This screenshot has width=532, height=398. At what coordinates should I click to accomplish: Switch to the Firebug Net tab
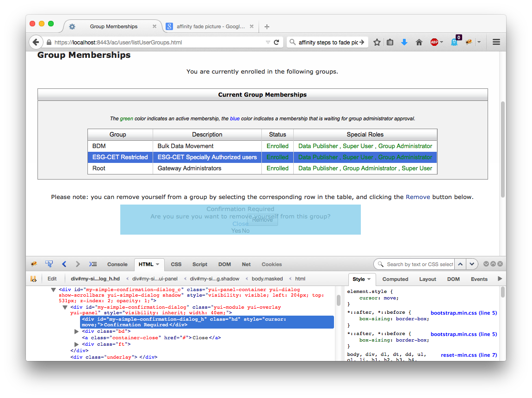(246, 264)
